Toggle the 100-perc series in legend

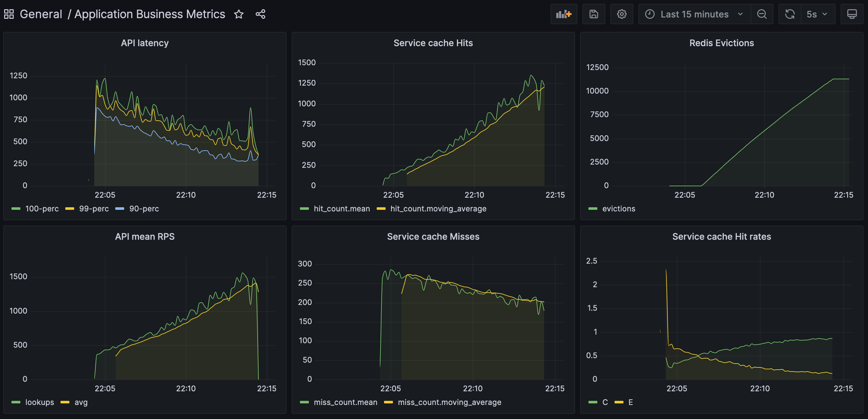[x=42, y=209]
